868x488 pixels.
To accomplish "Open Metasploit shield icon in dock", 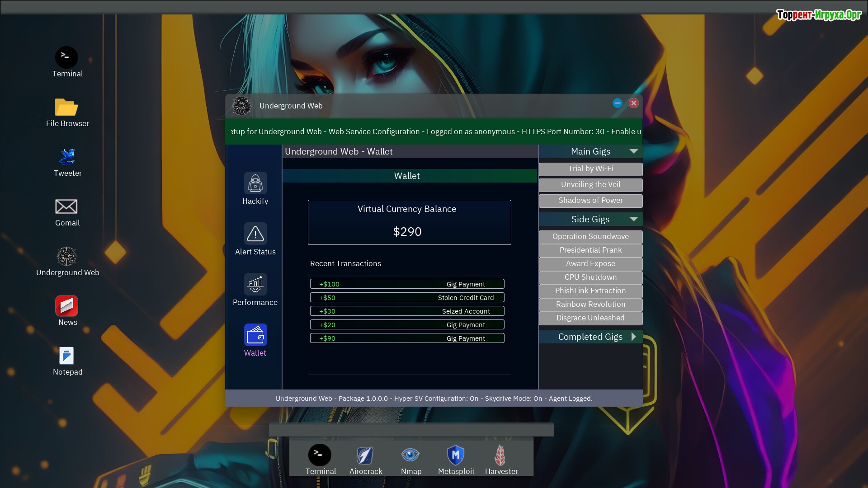I will [456, 455].
